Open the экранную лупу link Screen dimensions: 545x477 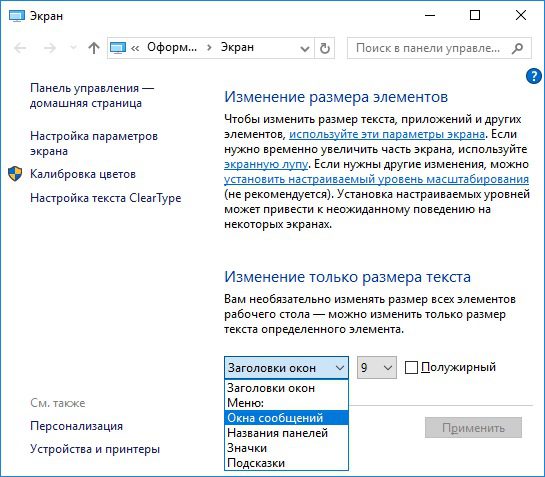pyautogui.click(x=266, y=164)
